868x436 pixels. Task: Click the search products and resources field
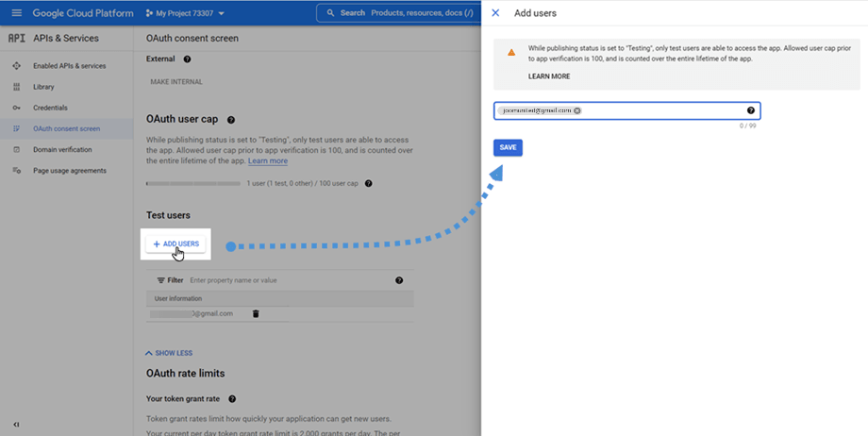pos(400,13)
